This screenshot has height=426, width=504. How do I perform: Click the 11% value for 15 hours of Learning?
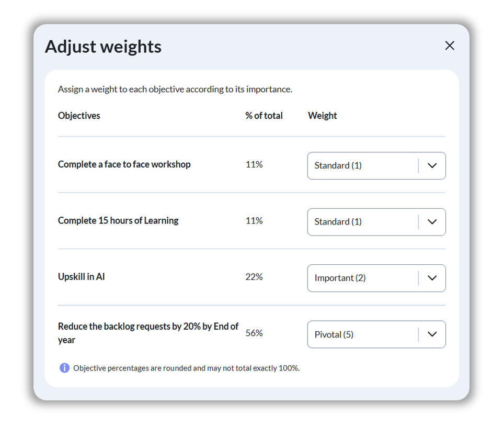click(x=254, y=221)
